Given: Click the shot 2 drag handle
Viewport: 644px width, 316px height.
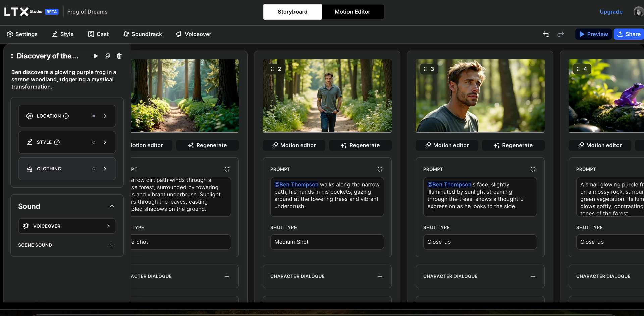Looking at the screenshot, I should click(x=272, y=69).
